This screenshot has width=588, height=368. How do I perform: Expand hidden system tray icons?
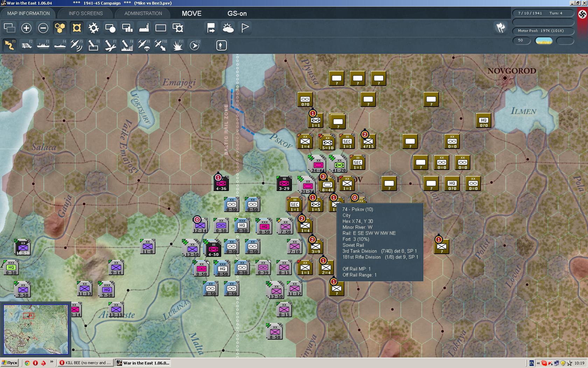pyautogui.click(x=538, y=363)
